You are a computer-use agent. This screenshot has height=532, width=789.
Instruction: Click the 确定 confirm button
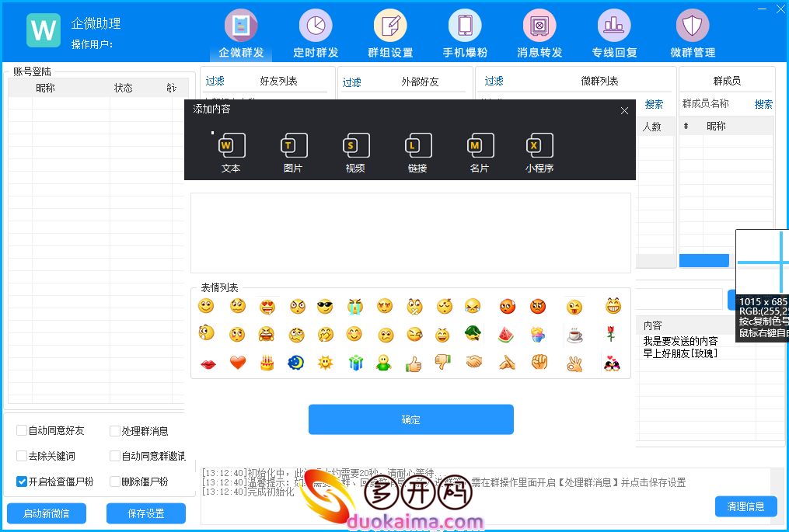click(410, 419)
